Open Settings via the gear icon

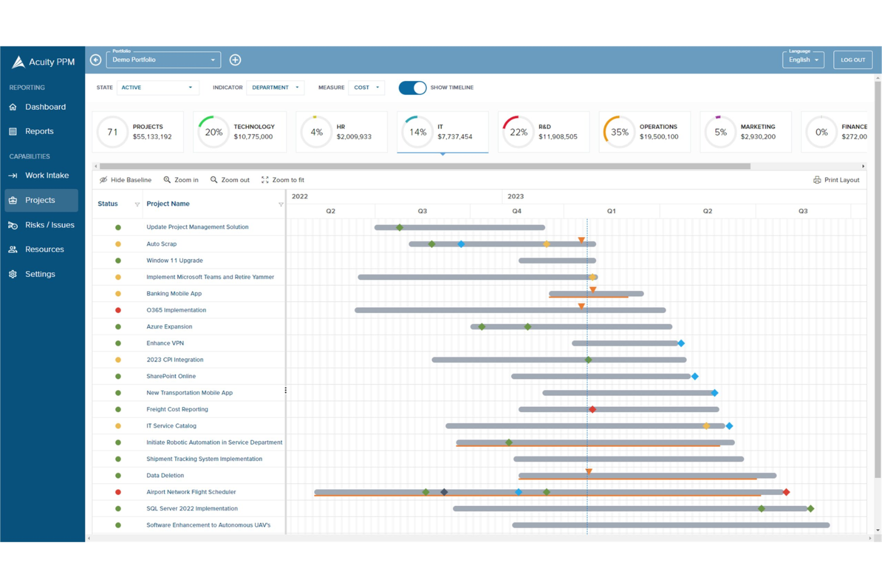click(13, 273)
